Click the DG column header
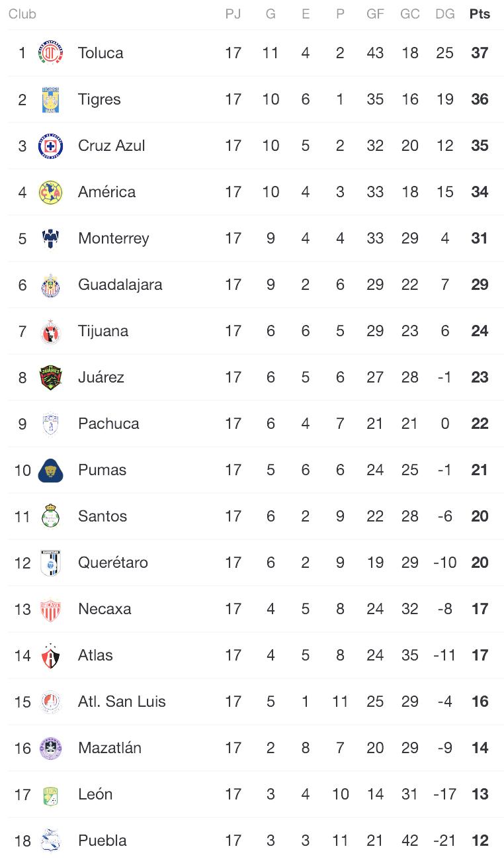 (x=444, y=14)
